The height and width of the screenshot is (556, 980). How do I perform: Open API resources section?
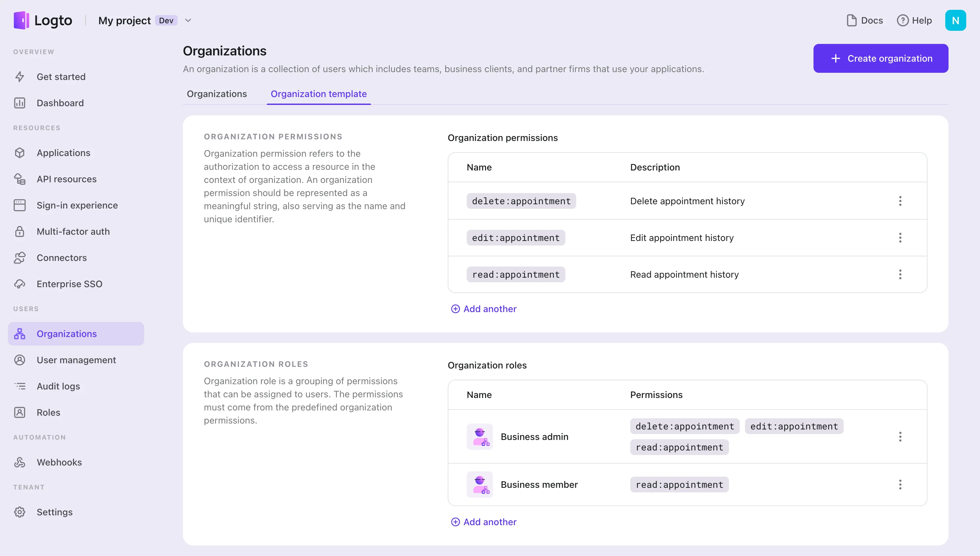[x=67, y=179]
